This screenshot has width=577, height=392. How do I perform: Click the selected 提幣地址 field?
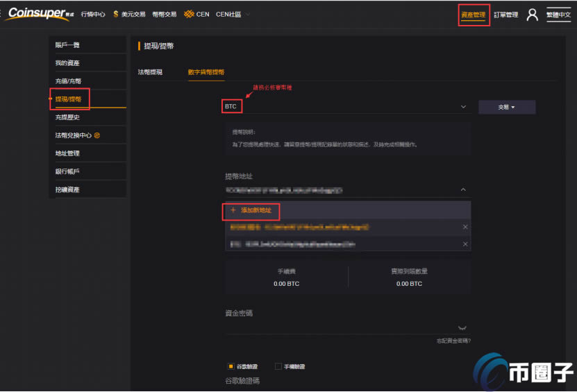348,190
